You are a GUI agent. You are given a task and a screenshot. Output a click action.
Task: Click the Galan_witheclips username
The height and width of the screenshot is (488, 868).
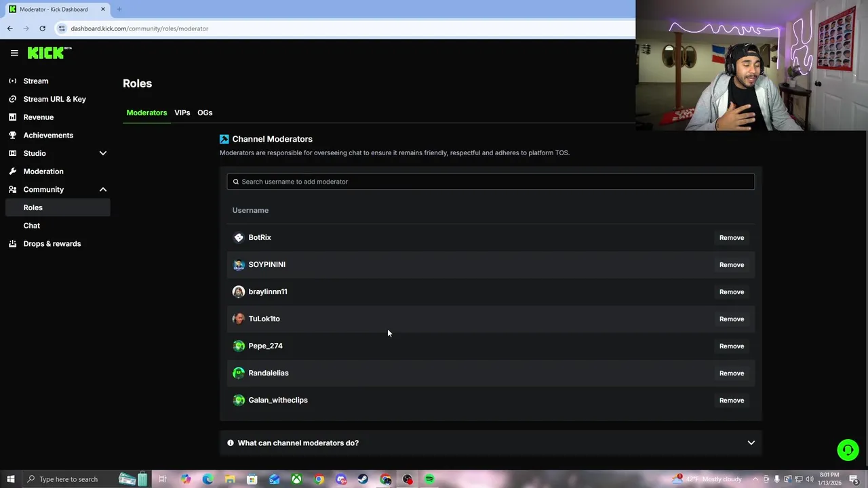pos(278,400)
